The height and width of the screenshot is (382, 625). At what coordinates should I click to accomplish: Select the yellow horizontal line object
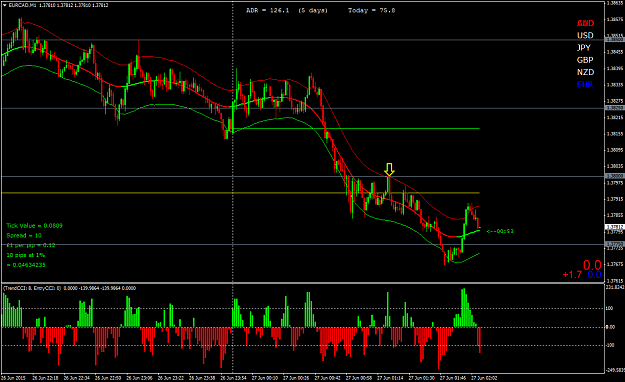(240, 193)
